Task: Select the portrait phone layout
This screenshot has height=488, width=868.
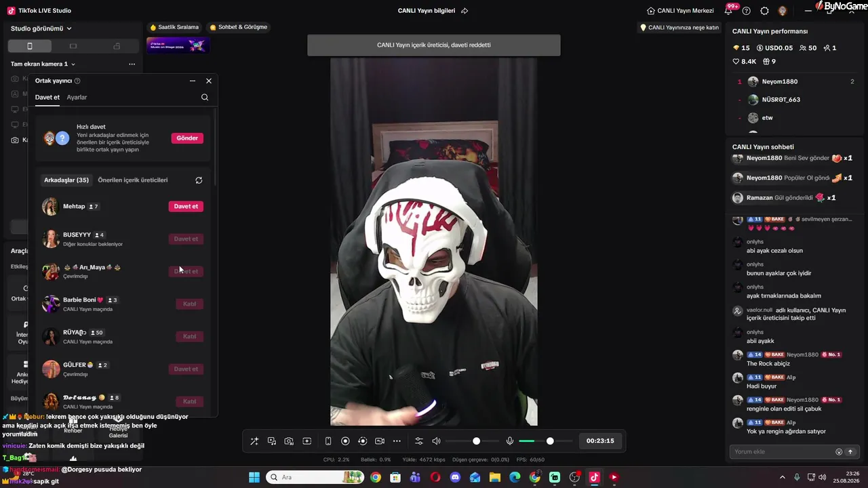Action: click(x=30, y=46)
